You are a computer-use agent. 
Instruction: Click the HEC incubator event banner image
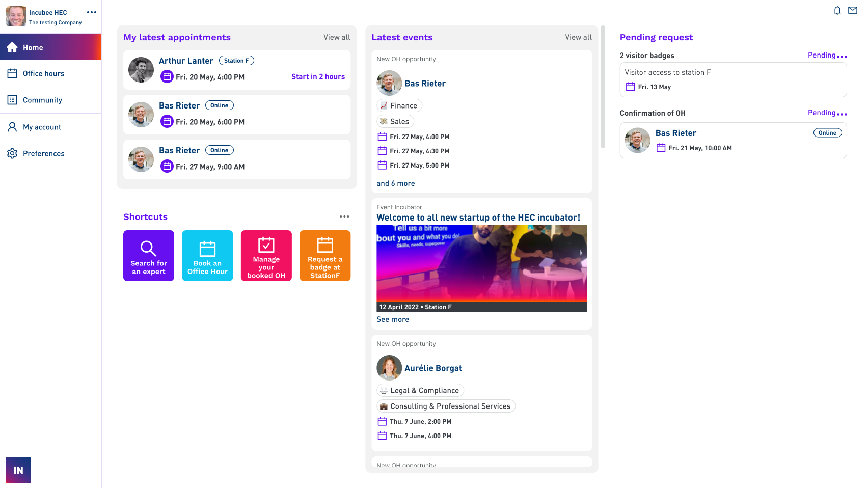tap(481, 265)
